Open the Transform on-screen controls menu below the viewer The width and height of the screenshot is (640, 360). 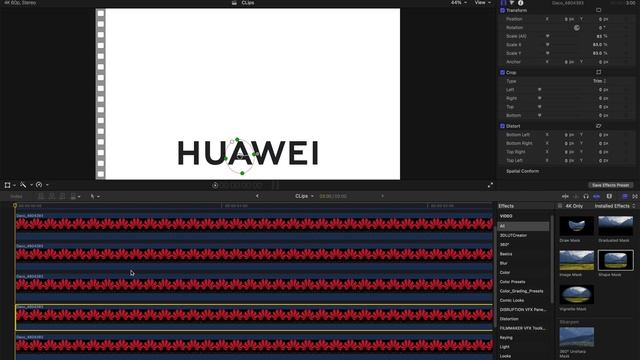point(9,185)
